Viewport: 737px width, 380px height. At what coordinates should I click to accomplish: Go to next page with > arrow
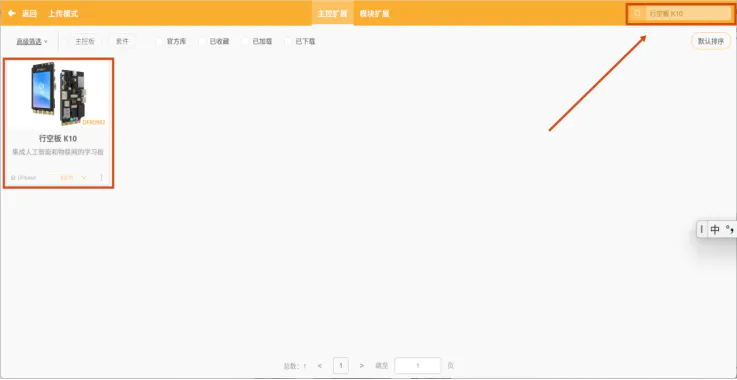point(361,365)
